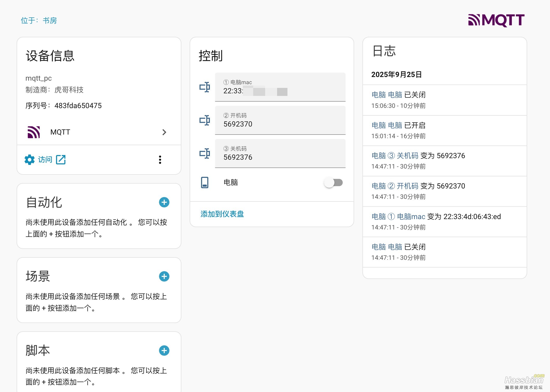Add a new script with plus button
550x392 pixels.
(x=164, y=351)
